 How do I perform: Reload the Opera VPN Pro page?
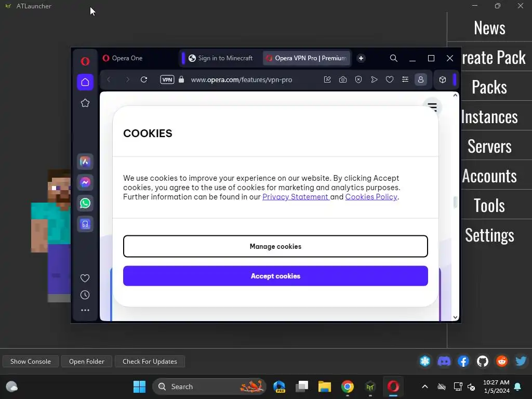tap(144, 79)
